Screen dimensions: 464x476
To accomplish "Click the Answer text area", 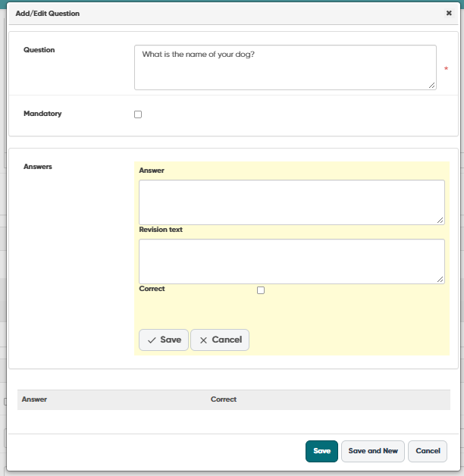I will tap(292, 202).
